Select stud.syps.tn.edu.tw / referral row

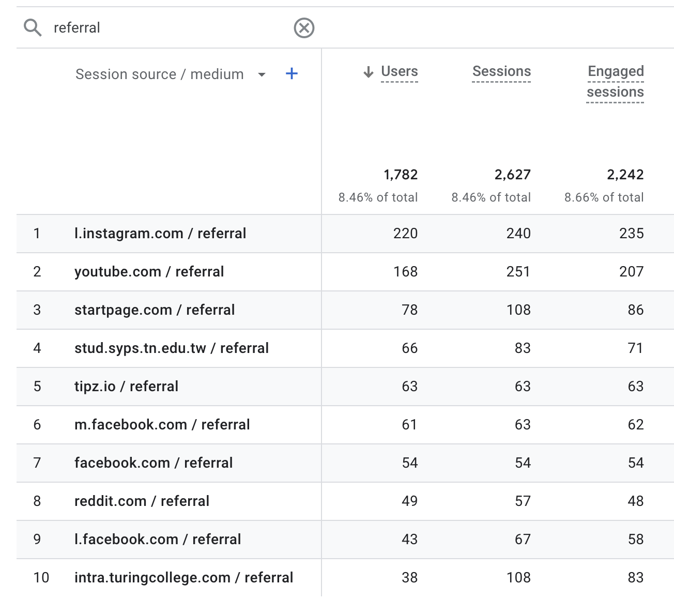(x=345, y=348)
